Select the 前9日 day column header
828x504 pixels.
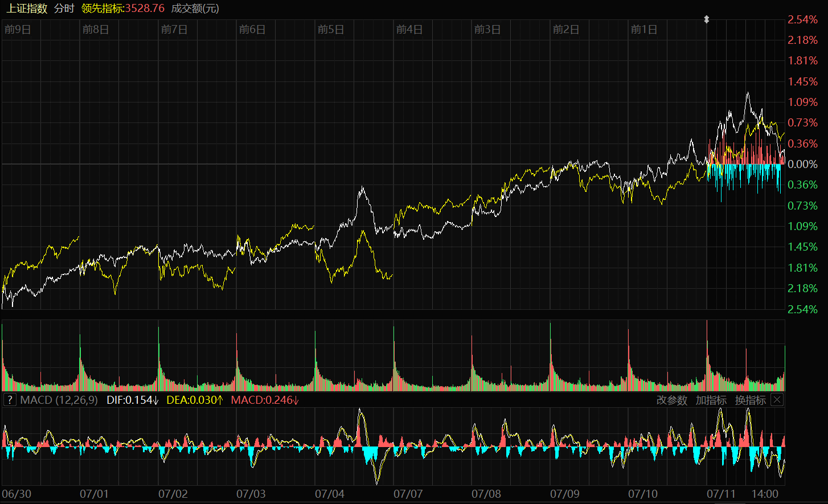(18, 30)
